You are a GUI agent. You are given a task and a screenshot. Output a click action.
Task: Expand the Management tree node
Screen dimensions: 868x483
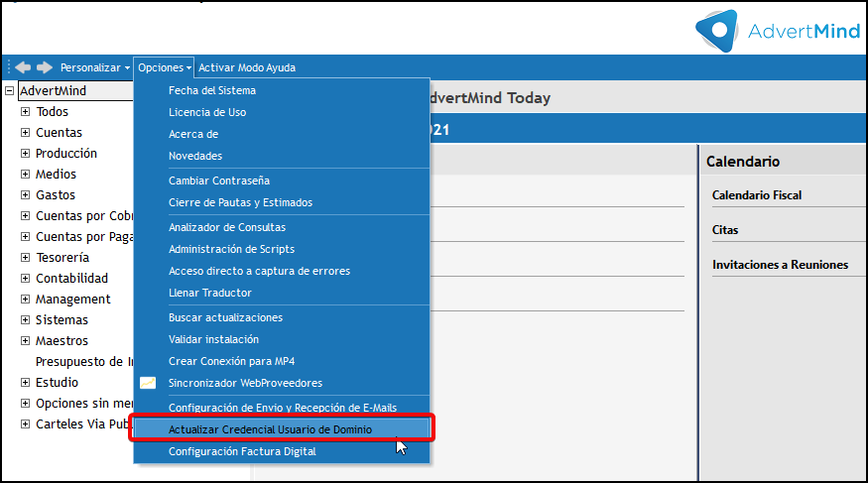tap(25, 300)
